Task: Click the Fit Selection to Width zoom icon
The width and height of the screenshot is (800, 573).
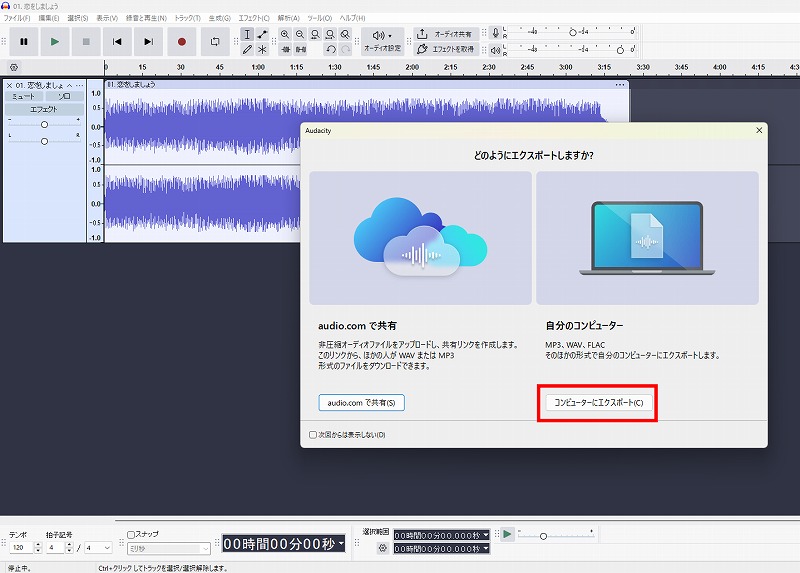Action: point(315,34)
